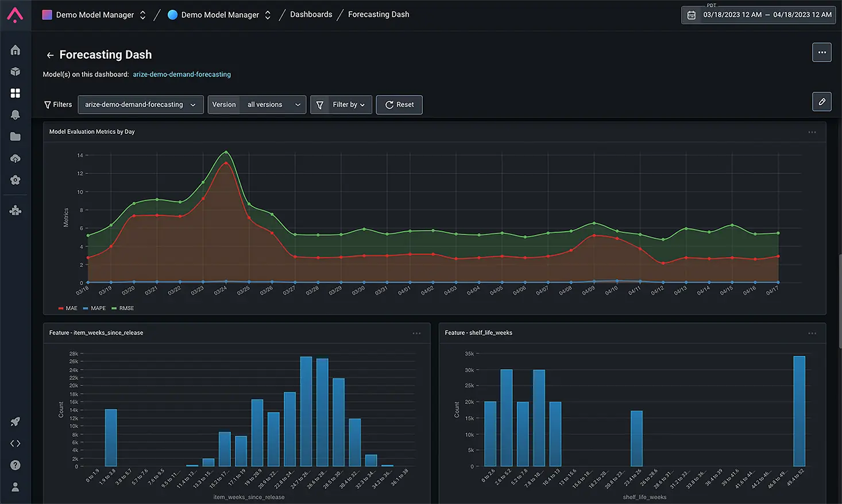Click the Model Evaluation Metrics by Day title

coord(92,132)
